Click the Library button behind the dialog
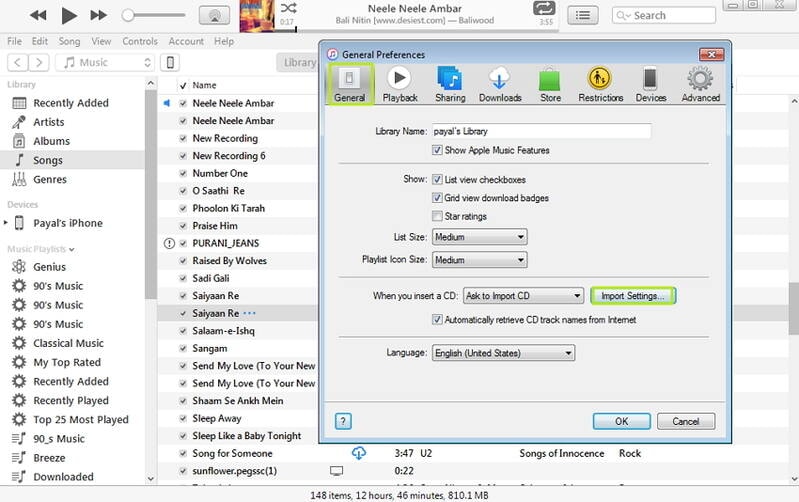This screenshot has width=799, height=502. click(x=298, y=63)
